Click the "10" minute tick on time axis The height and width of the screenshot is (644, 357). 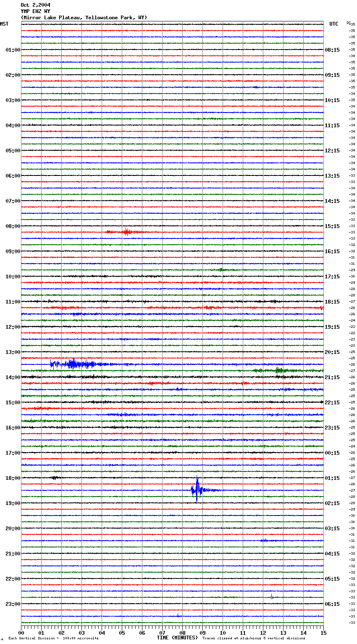223,633
